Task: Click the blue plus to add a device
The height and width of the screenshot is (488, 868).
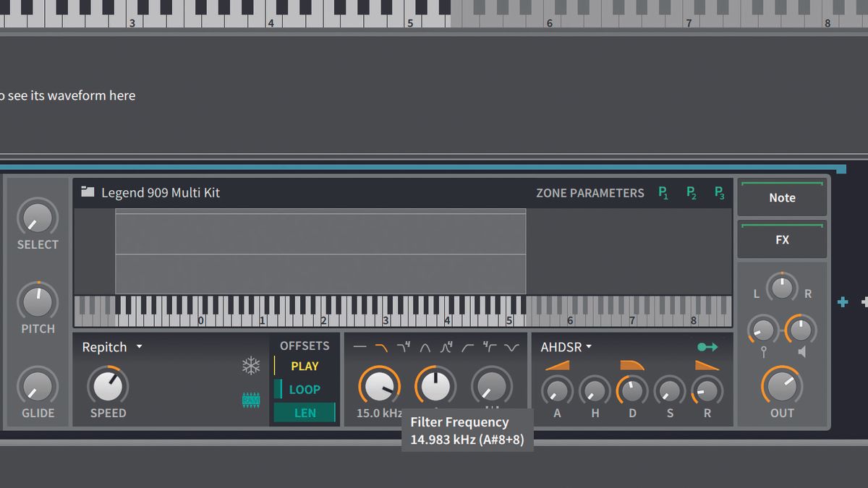Action: 842,302
